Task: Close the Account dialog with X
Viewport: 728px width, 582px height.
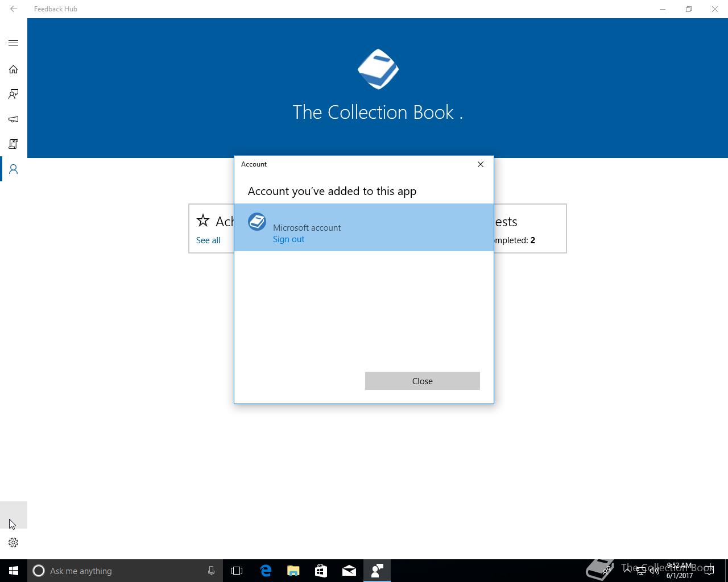Action: (x=481, y=164)
